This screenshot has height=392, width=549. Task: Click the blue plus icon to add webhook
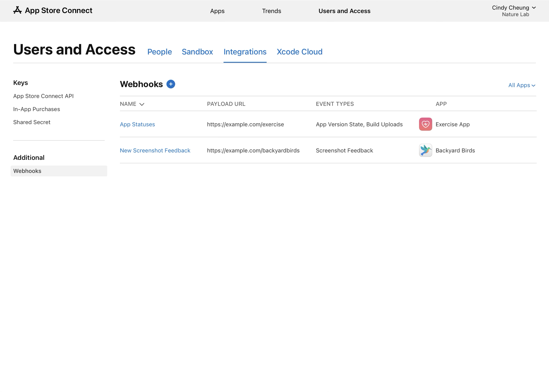[x=171, y=84]
